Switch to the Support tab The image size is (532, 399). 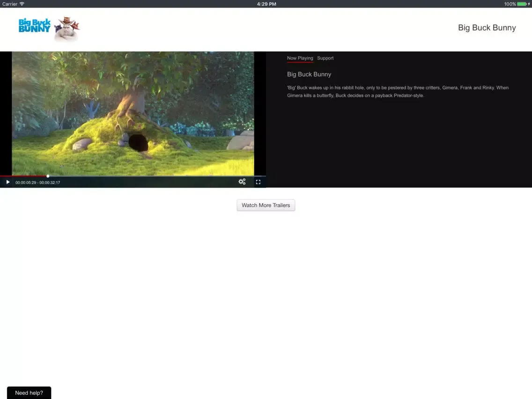(x=325, y=58)
